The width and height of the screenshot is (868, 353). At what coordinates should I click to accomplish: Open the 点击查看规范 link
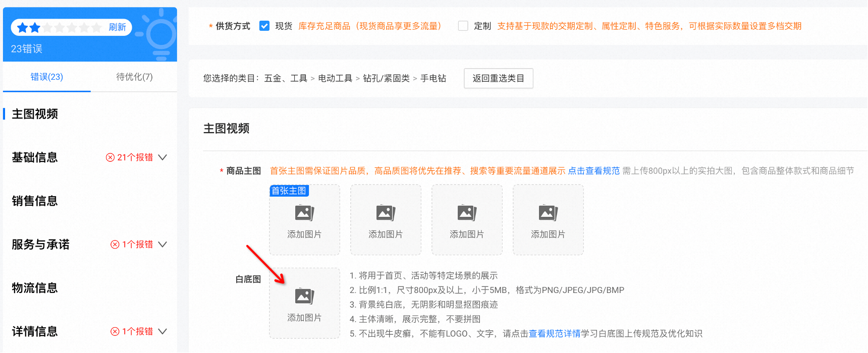pyautogui.click(x=593, y=171)
